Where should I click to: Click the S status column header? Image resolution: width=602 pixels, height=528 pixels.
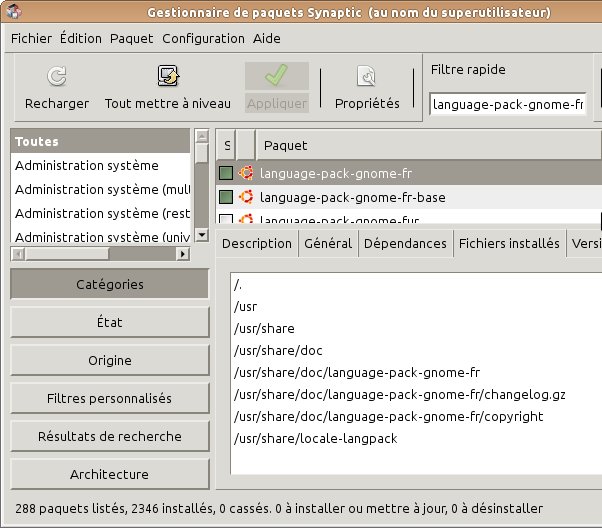pyautogui.click(x=227, y=145)
